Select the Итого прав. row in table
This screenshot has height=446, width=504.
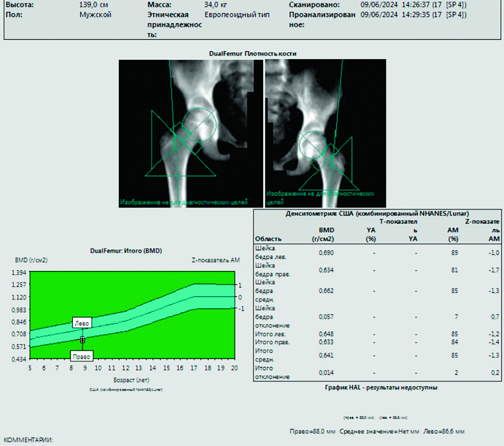pos(272,342)
